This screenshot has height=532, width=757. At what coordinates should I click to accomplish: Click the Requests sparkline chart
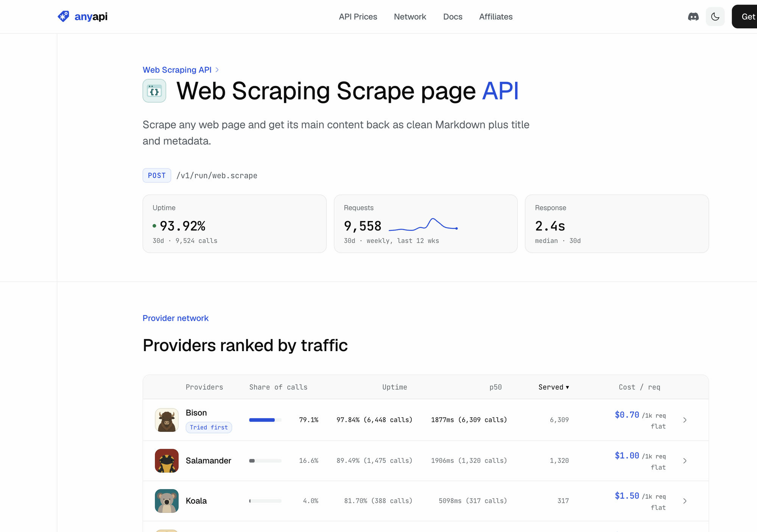(423, 224)
